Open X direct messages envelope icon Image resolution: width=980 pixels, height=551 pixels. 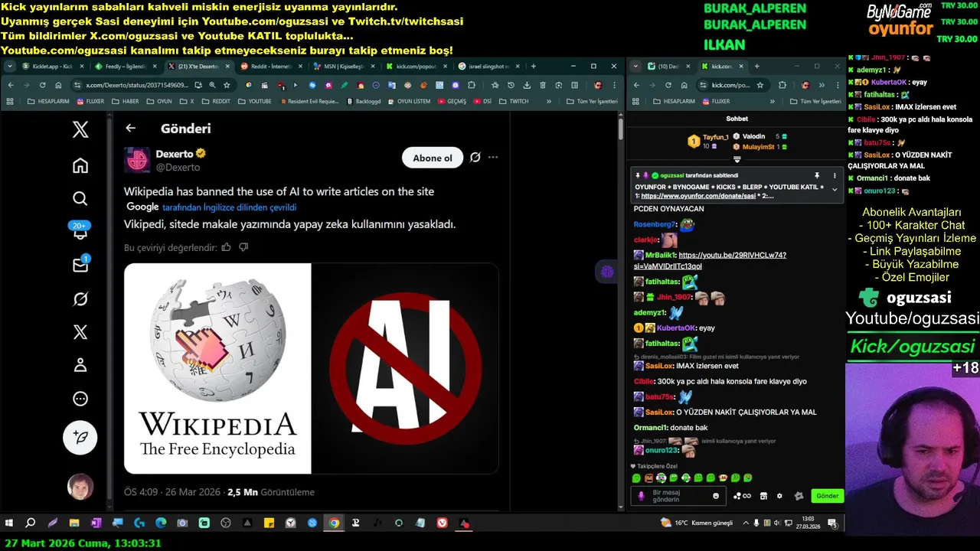point(80,265)
